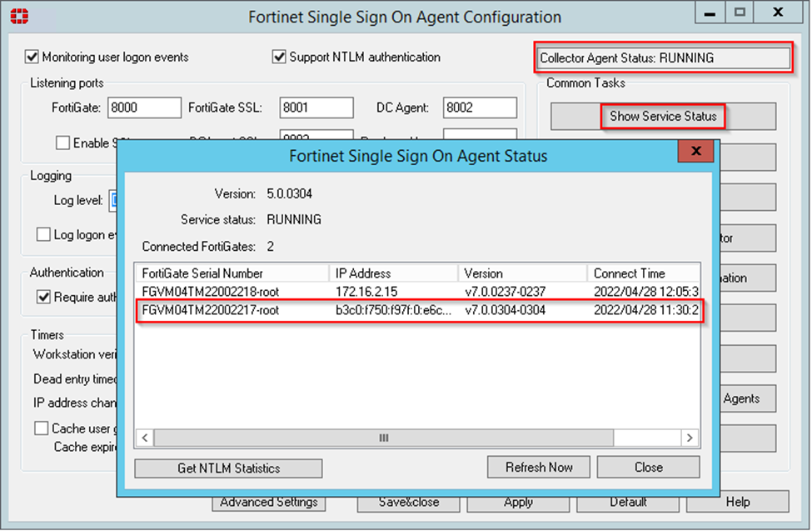Screen dimensions: 812x531
Task: Click the Apply button
Action: tap(518, 502)
